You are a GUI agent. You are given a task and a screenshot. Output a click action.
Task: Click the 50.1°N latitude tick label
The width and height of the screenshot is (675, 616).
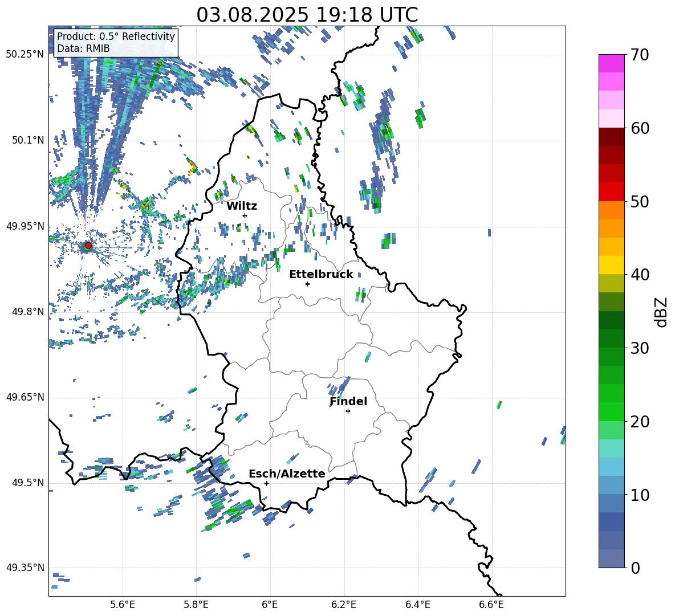tap(28, 140)
